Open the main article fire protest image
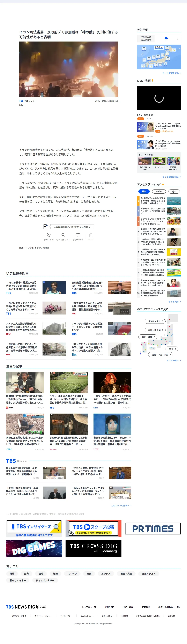Viewport: 187px width, 644px height. [69, 69]
